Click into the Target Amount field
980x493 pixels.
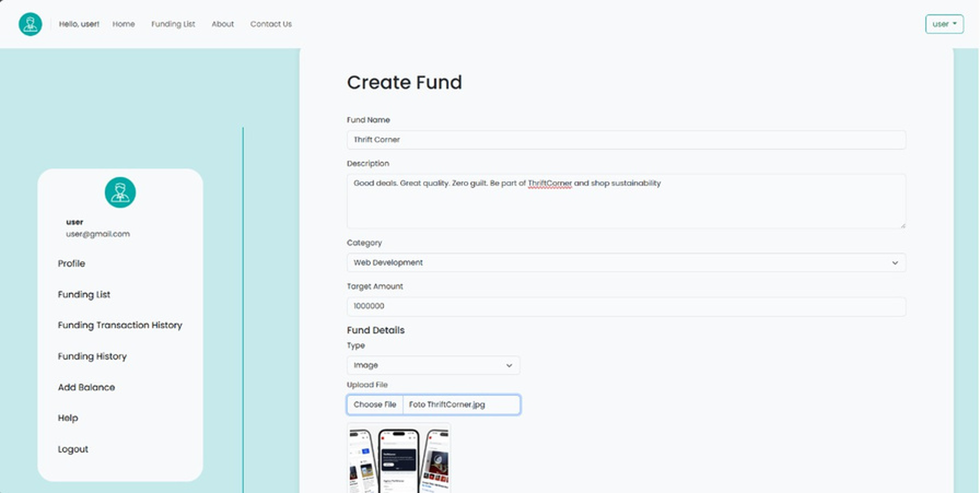tap(626, 306)
